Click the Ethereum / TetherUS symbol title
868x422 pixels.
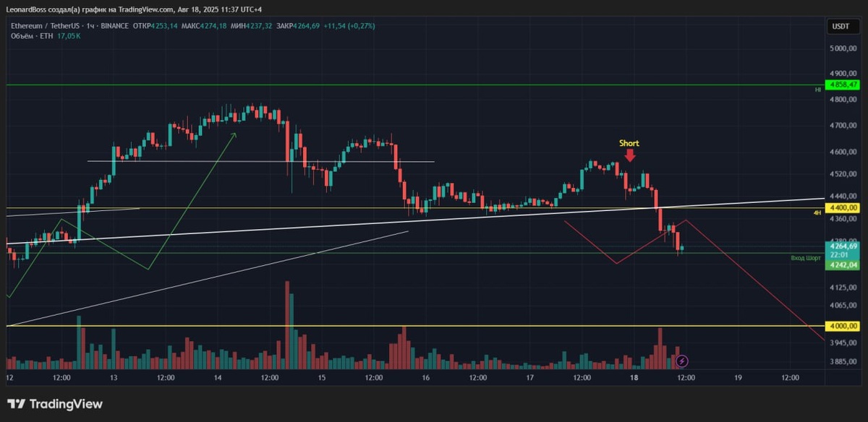pos(45,26)
